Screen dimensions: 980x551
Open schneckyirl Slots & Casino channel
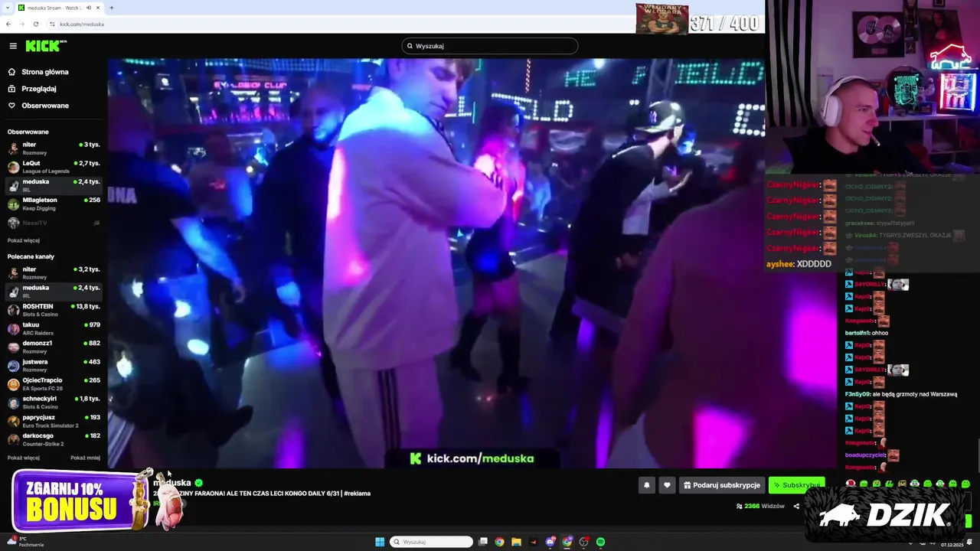(54, 402)
